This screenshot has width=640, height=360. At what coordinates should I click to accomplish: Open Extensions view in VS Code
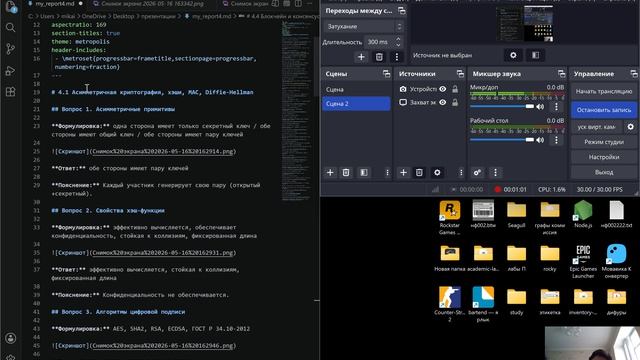click(x=10, y=92)
